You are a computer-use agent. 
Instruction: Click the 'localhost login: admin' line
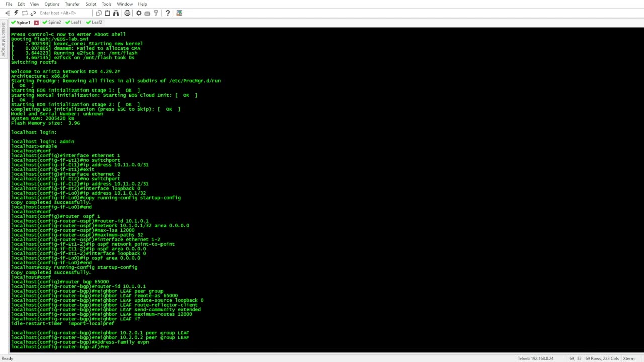[43, 141]
